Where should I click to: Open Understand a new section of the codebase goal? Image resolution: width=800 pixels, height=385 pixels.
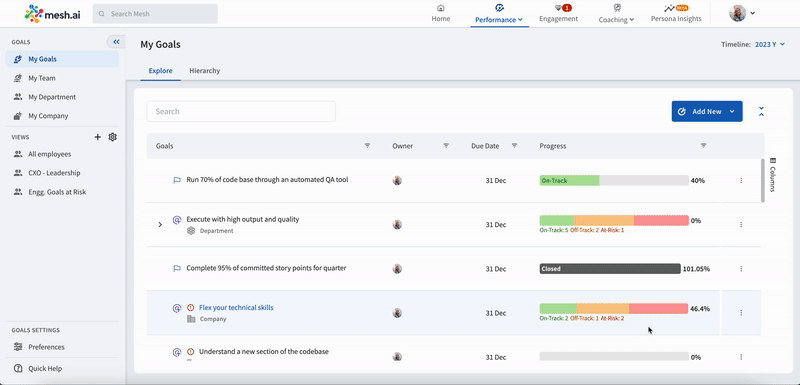264,351
